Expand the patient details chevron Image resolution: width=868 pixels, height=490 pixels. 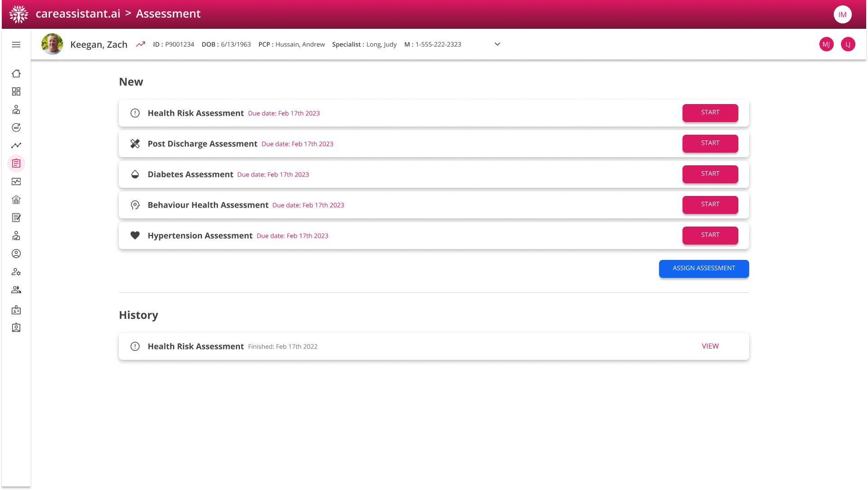(497, 44)
